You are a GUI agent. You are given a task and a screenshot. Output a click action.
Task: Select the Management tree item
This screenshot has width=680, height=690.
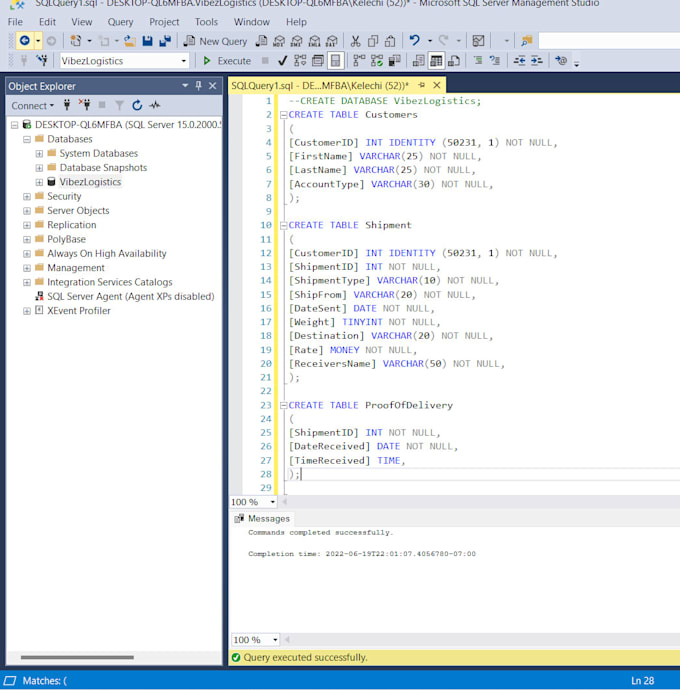click(x=76, y=268)
